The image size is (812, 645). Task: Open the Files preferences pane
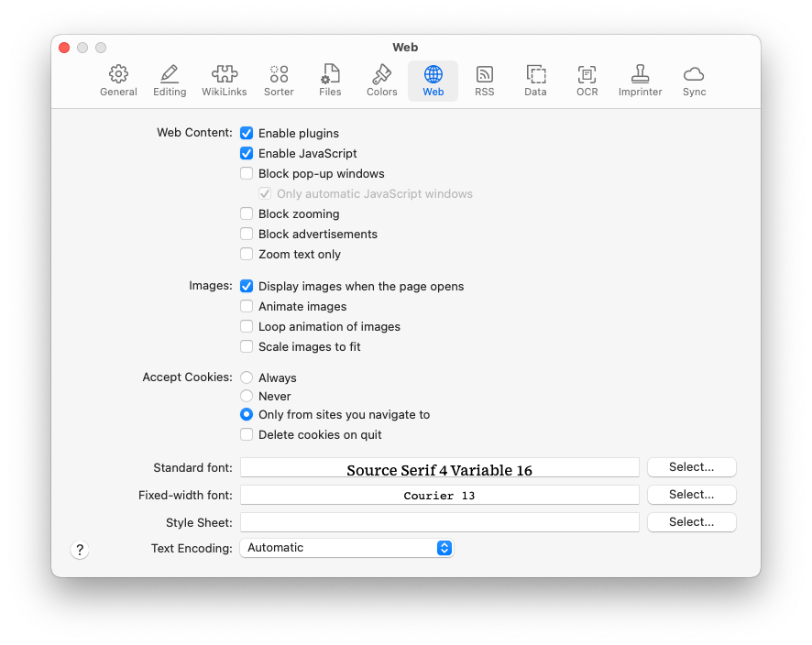coord(330,81)
